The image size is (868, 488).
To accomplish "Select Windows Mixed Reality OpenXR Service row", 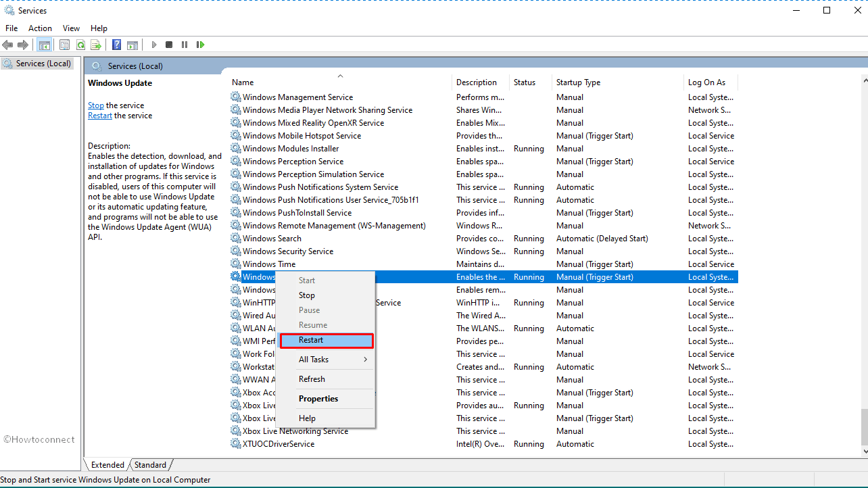I will (x=483, y=122).
